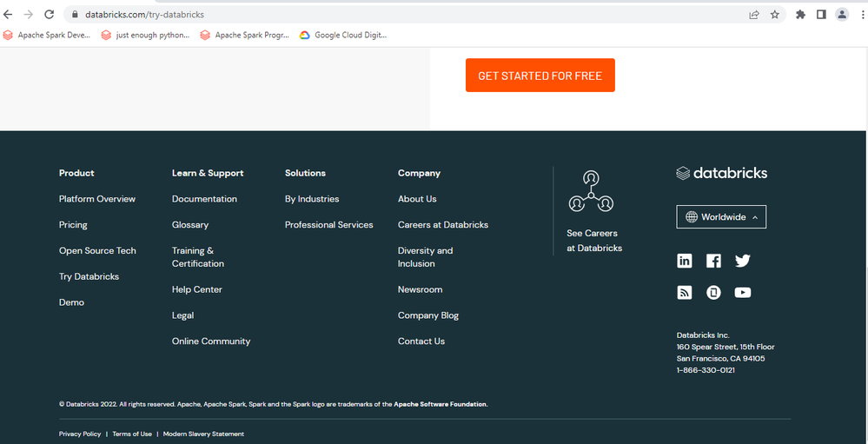
Task: Click the Company column heading
Action: [419, 173]
